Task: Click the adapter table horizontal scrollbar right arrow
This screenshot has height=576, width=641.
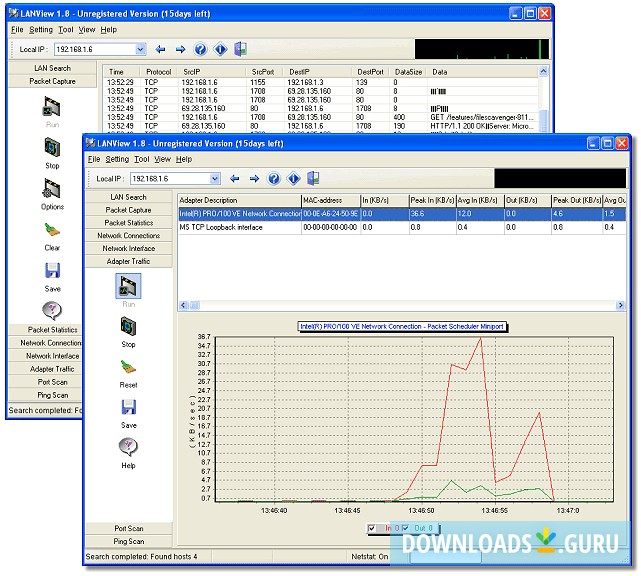Action: pos(621,305)
